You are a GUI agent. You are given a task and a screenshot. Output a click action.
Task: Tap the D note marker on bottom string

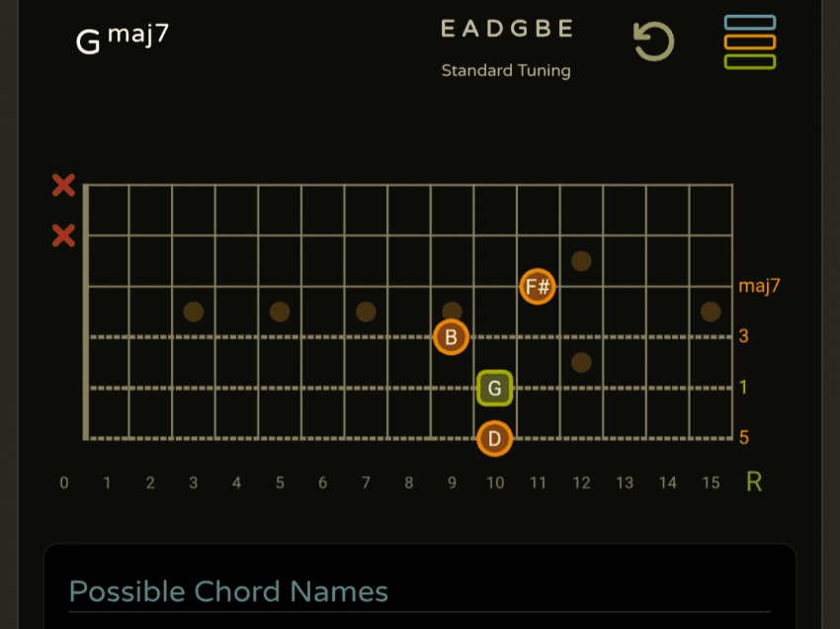coord(494,438)
